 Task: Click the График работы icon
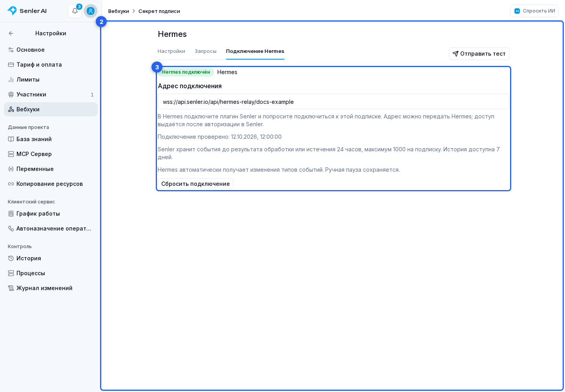(11, 214)
